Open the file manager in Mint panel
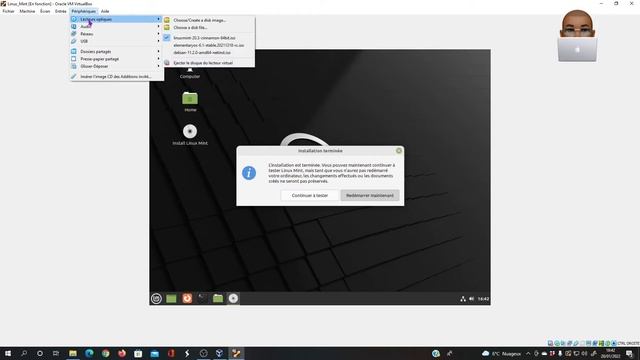 pos(218,299)
